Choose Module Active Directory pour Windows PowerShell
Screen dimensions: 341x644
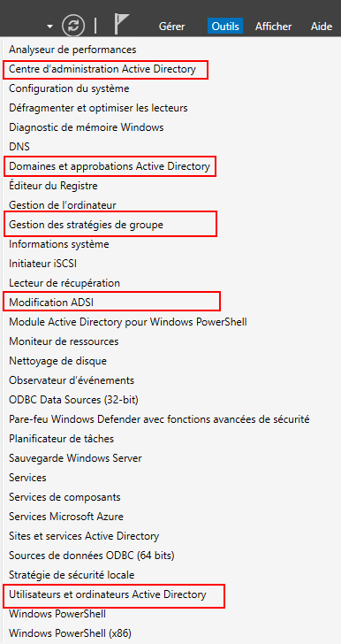(x=128, y=322)
